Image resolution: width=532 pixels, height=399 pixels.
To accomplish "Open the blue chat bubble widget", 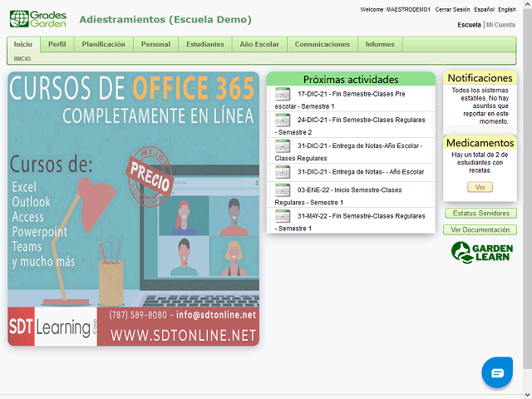I will pos(497,372).
